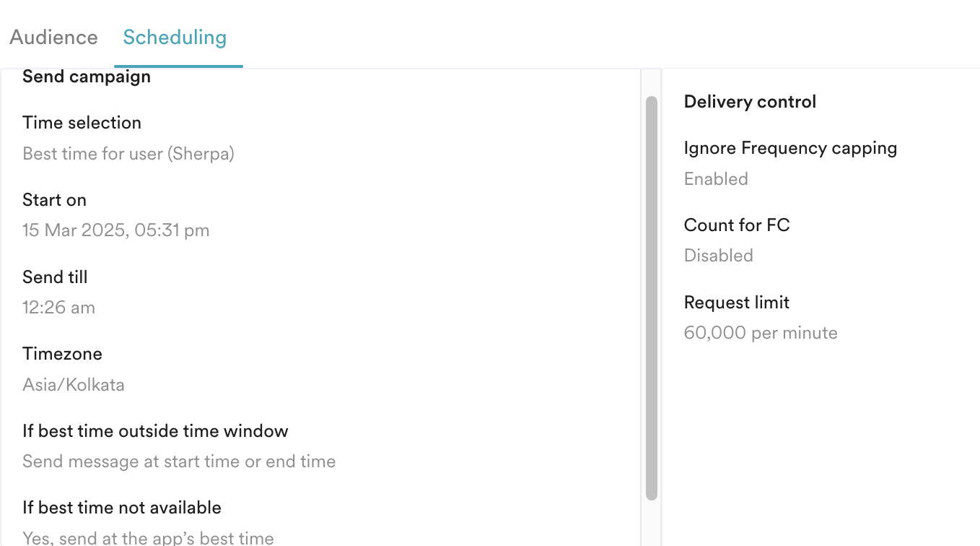
Task: Select Best time for user (Sherpa)
Action: tap(128, 154)
